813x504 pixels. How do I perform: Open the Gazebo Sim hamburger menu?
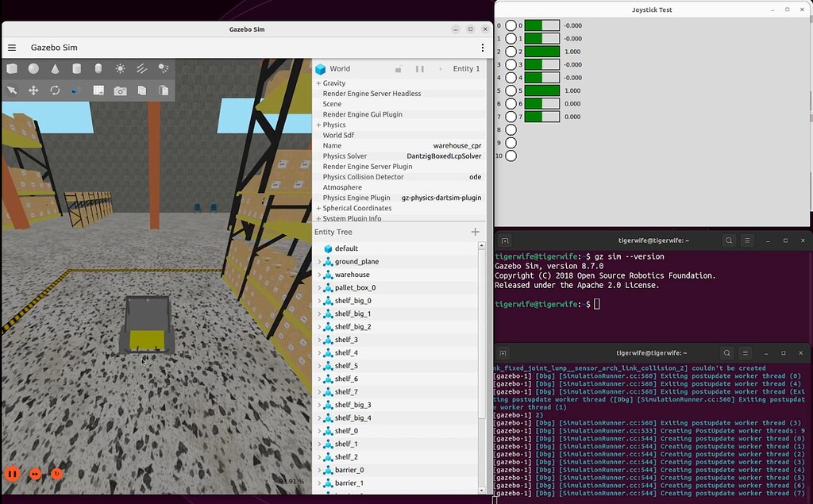point(11,47)
